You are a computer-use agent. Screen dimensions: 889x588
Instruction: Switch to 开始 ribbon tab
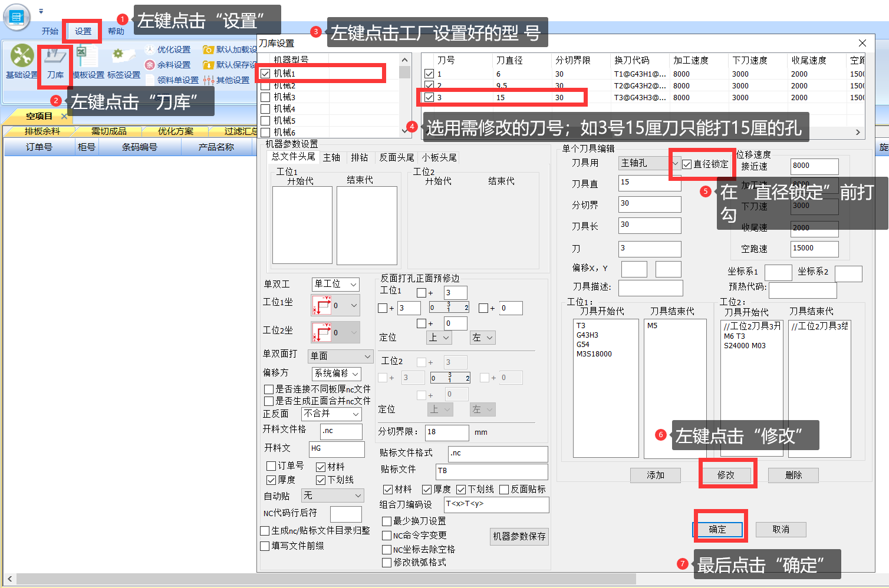pos(50,31)
